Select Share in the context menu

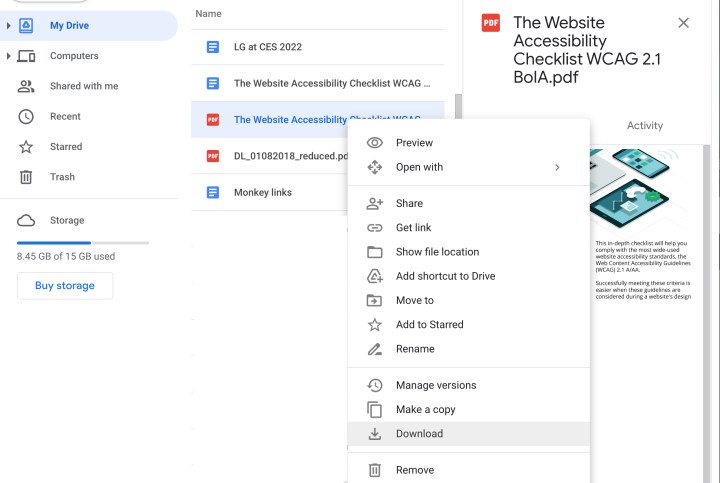[468, 203]
